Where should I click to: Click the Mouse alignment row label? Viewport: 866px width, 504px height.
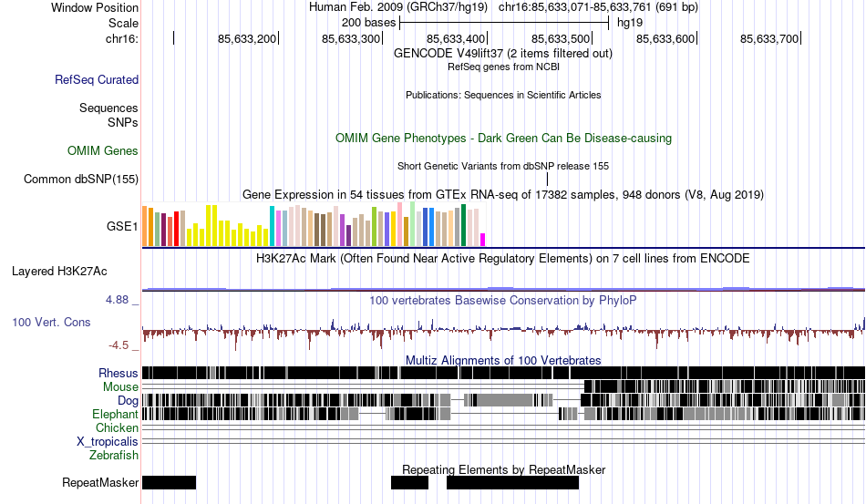[x=120, y=387]
